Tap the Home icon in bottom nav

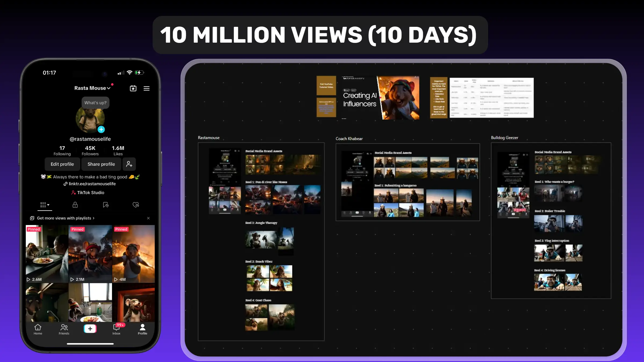38,329
